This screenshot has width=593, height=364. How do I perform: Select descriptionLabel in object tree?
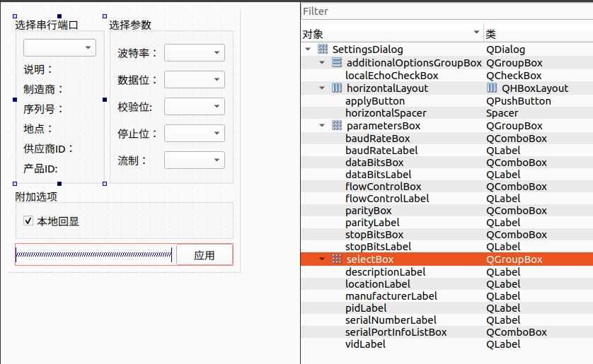(x=386, y=272)
